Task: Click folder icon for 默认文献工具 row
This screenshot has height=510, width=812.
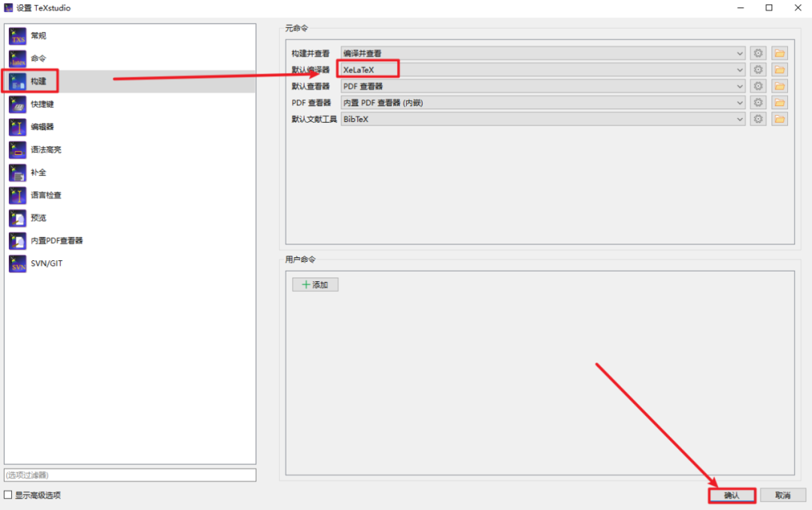Action: click(779, 119)
